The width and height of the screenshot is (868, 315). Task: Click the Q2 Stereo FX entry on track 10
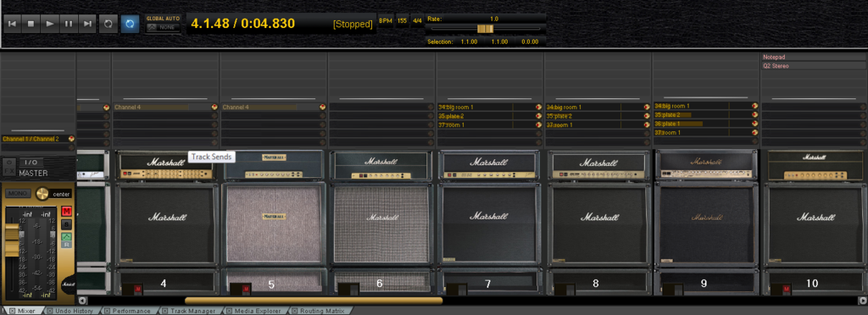[x=814, y=66]
